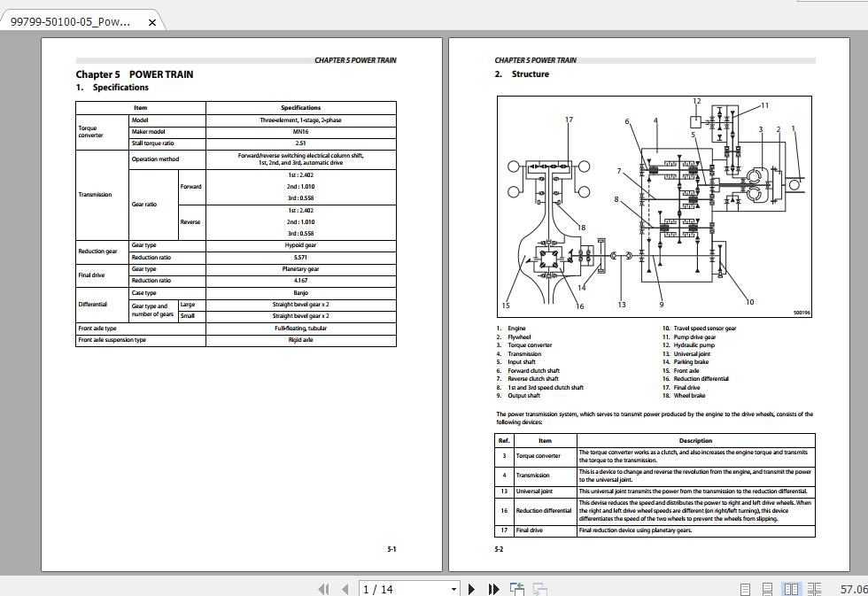Image resolution: width=868 pixels, height=596 pixels.
Task: Select the 99799-50100-05 document tab
Action: point(71,21)
